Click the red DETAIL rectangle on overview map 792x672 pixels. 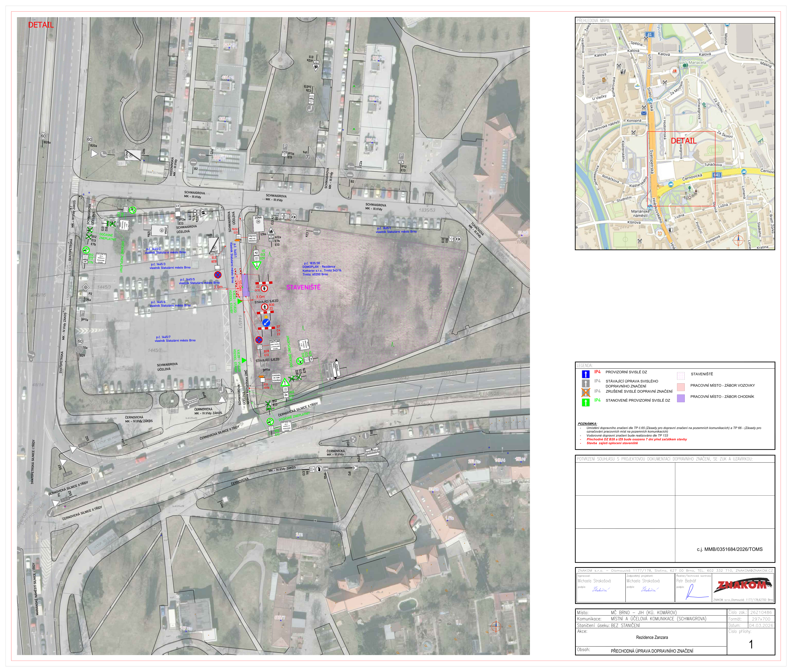point(681,169)
